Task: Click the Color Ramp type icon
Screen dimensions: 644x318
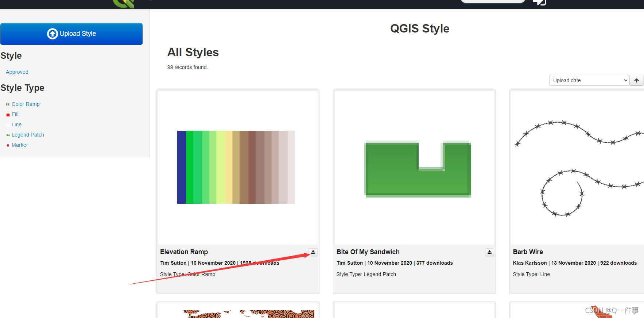Action: [8, 104]
